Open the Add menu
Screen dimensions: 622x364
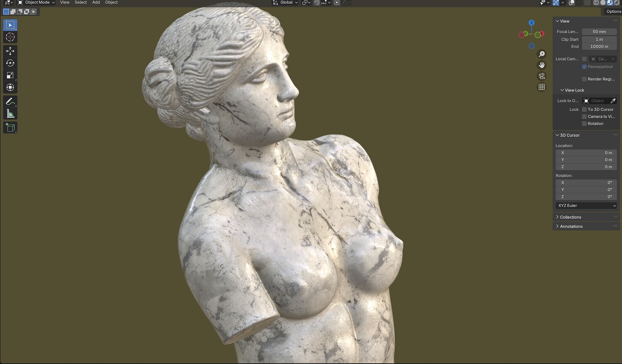(96, 2)
